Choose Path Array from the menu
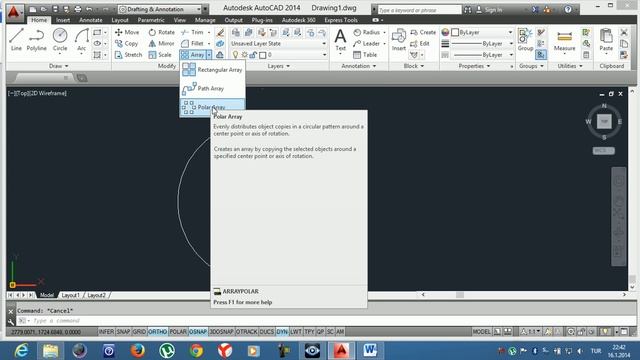Screen dimensions: 640x360 click(212, 88)
